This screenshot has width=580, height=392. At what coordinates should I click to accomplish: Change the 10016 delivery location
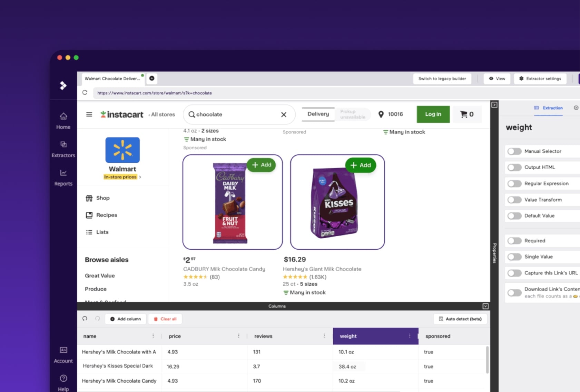click(391, 114)
